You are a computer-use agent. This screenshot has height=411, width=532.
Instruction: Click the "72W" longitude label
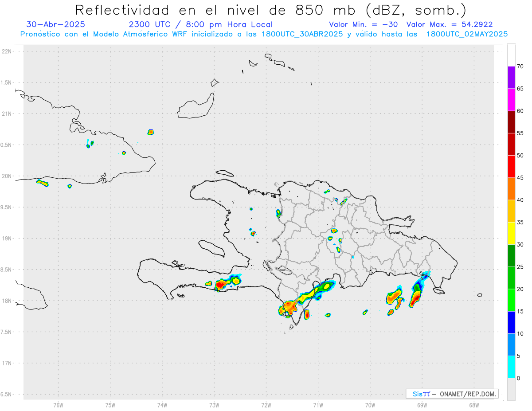[x=266, y=405]
